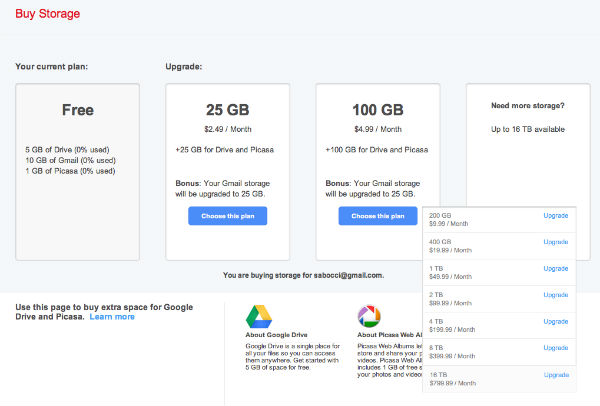The width and height of the screenshot is (600, 406).
Task: Click the Upgrade: section label
Action: (184, 67)
